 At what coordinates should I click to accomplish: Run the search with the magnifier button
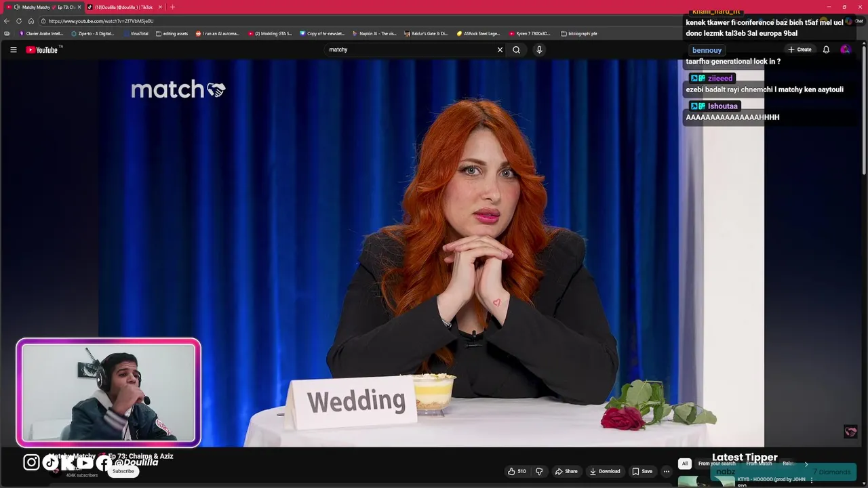[x=516, y=49]
